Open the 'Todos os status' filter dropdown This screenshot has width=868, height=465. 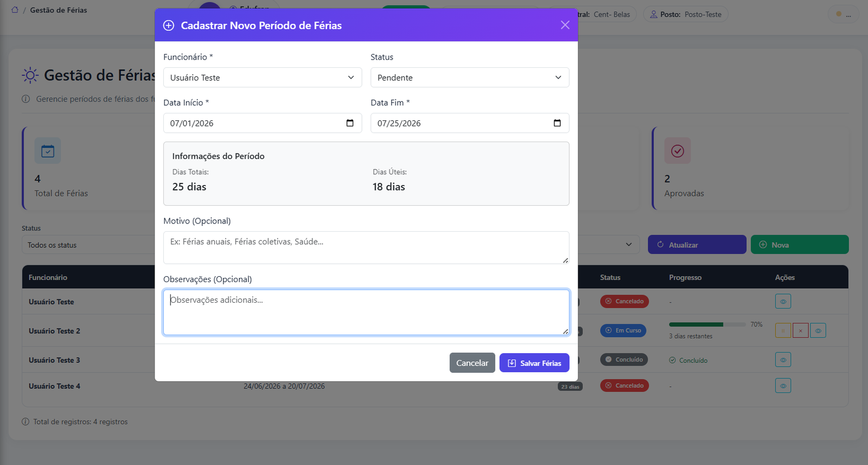[88, 245]
